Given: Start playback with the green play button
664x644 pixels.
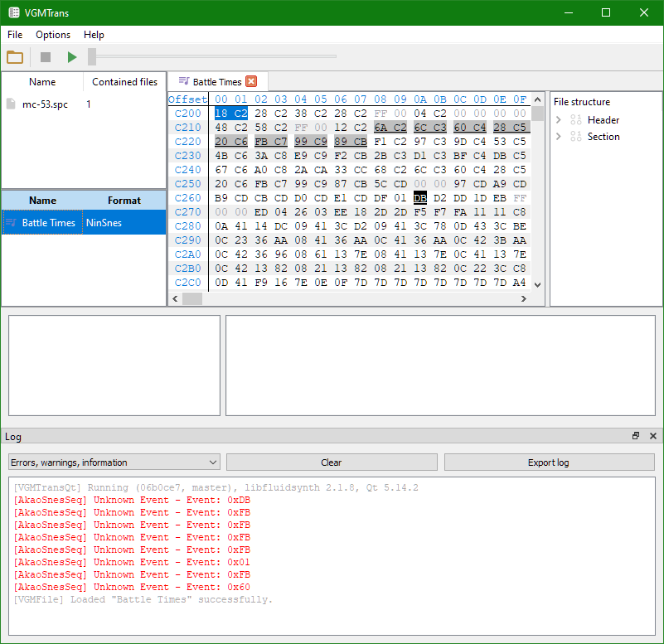Looking at the screenshot, I should 72,56.
